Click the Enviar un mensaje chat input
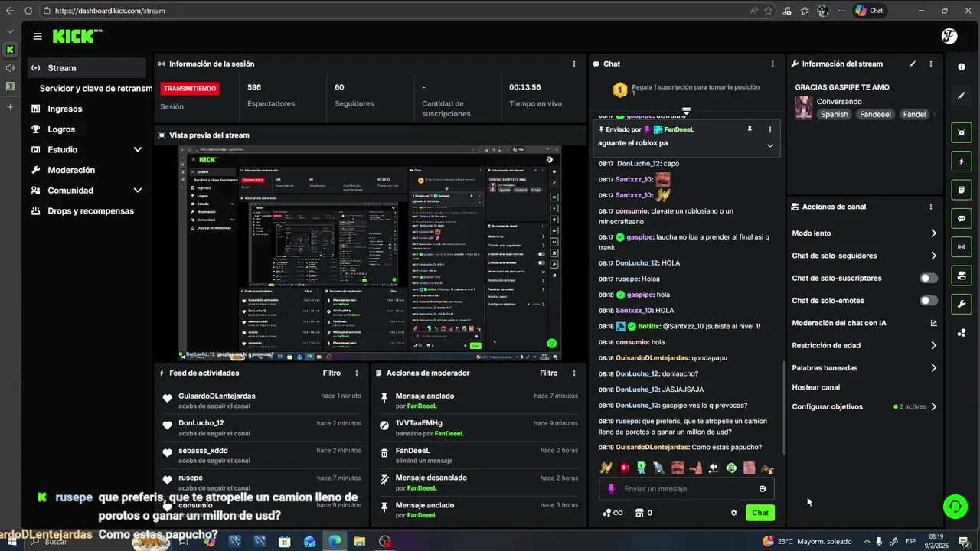Screen dimensions: 980x551 click(x=687, y=489)
